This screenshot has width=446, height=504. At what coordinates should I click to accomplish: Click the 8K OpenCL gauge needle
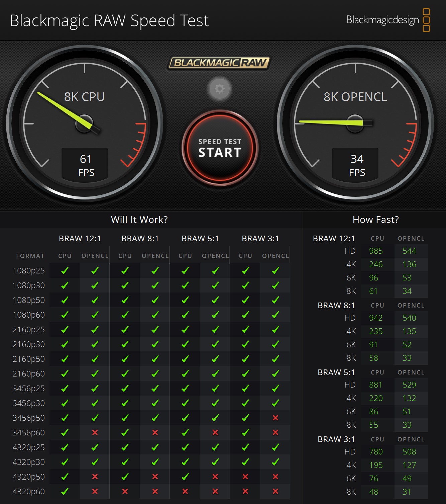[x=331, y=122]
